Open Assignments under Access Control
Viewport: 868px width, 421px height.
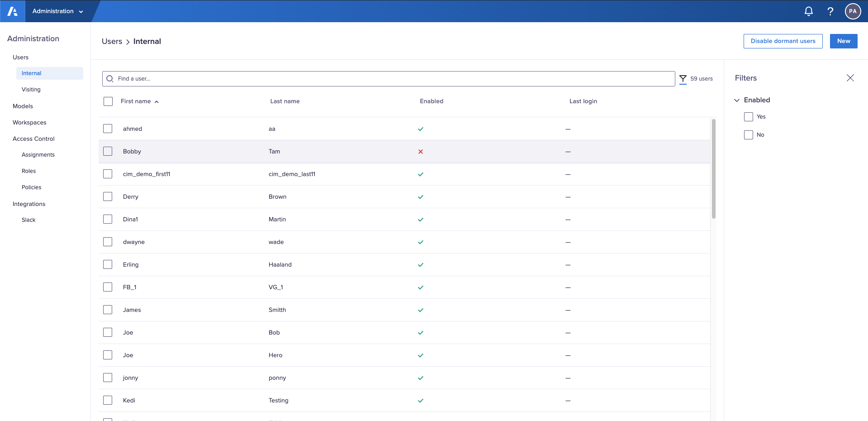click(x=38, y=154)
